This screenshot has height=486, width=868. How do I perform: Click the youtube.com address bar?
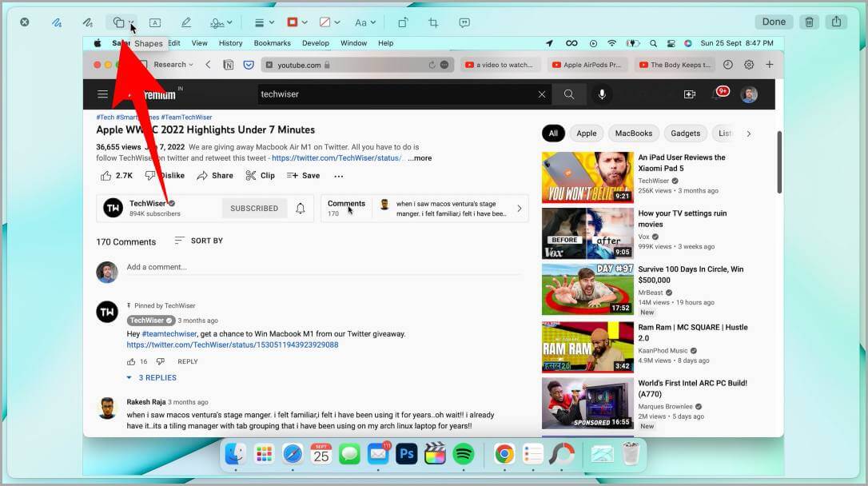click(x=356, y=65)
